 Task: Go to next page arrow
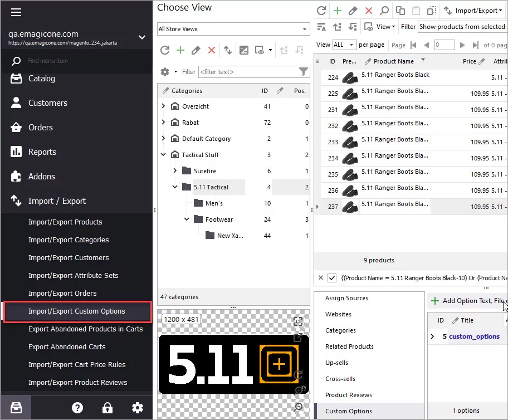462,45
